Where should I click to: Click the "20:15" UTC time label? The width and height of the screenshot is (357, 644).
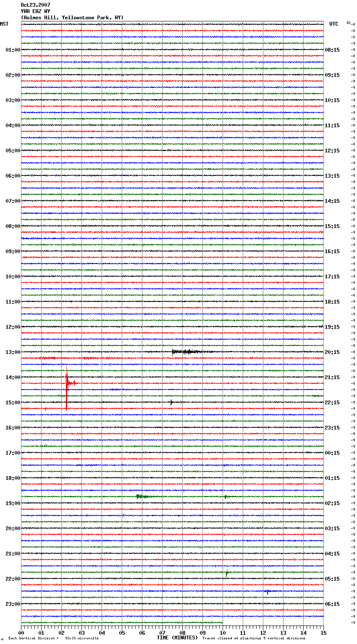point(332,352)
